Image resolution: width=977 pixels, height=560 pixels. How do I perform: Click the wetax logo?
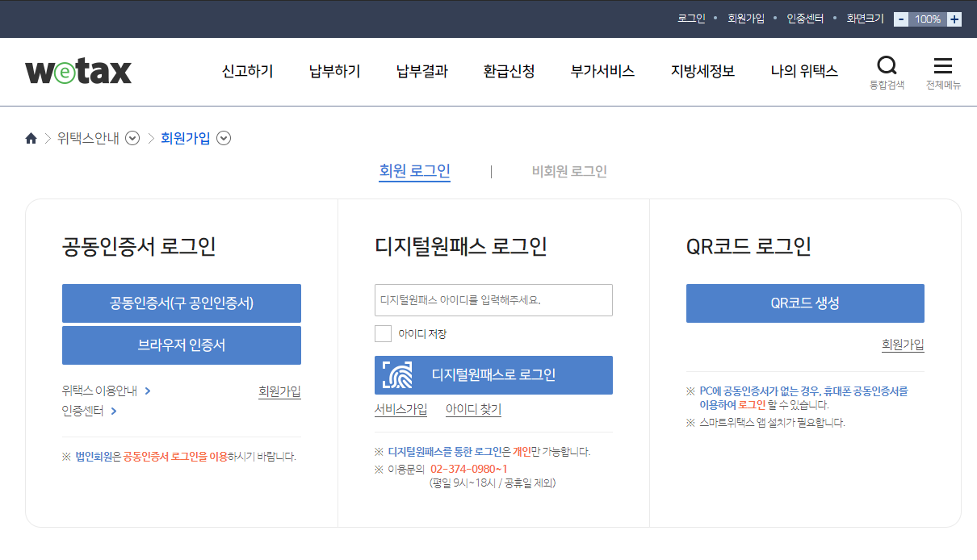pos(78,71)
